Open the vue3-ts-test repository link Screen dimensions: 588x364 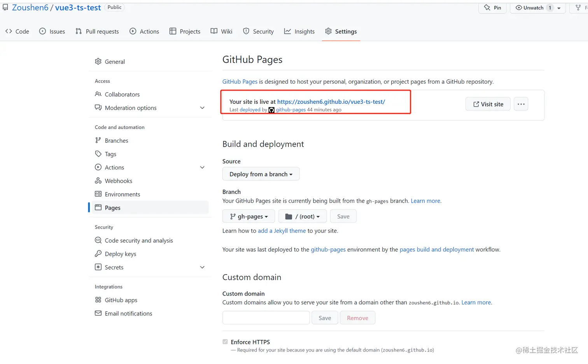78,8
